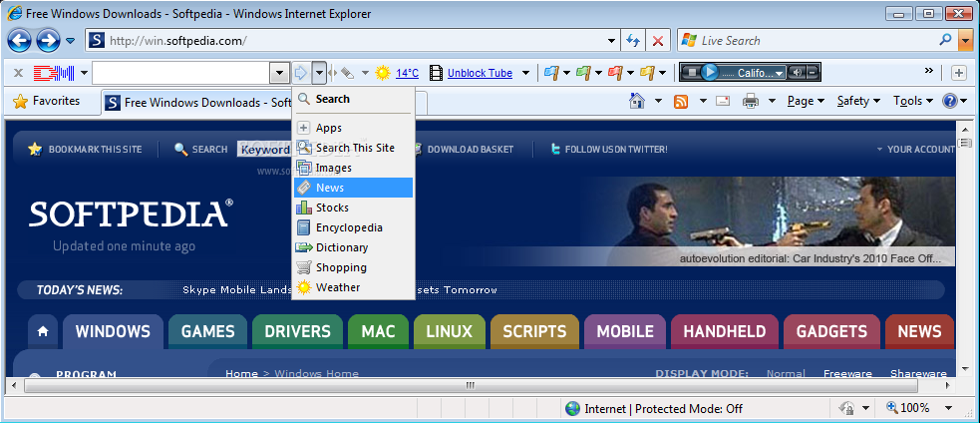The width and height of the screenshot is (980, 423).
Task: Open the Games category tab
Action: click(x=207, y=331)
